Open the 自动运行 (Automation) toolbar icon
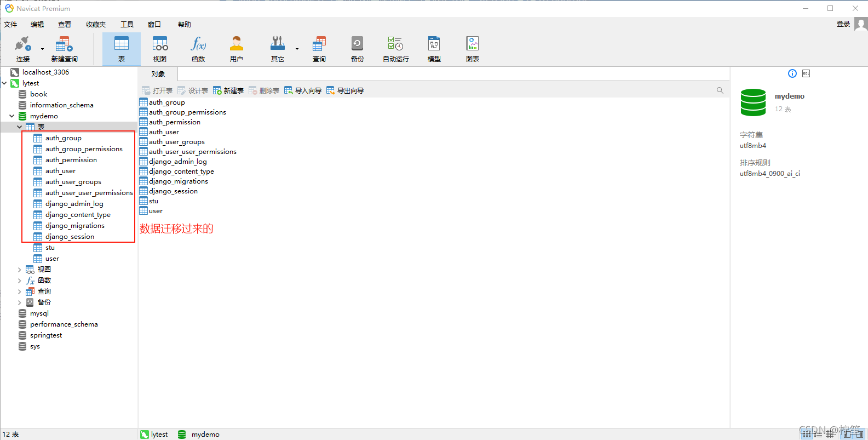 click(396, 49)
